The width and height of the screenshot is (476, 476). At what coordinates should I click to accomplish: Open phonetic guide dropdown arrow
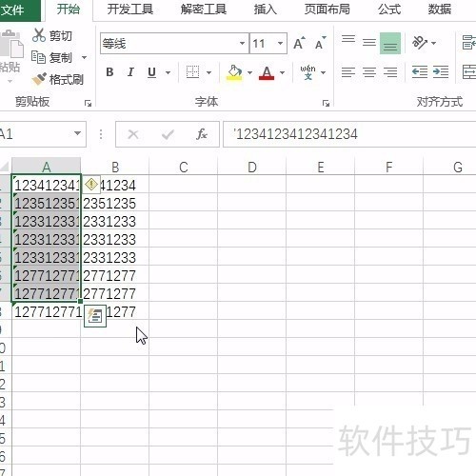pos(323,72)
